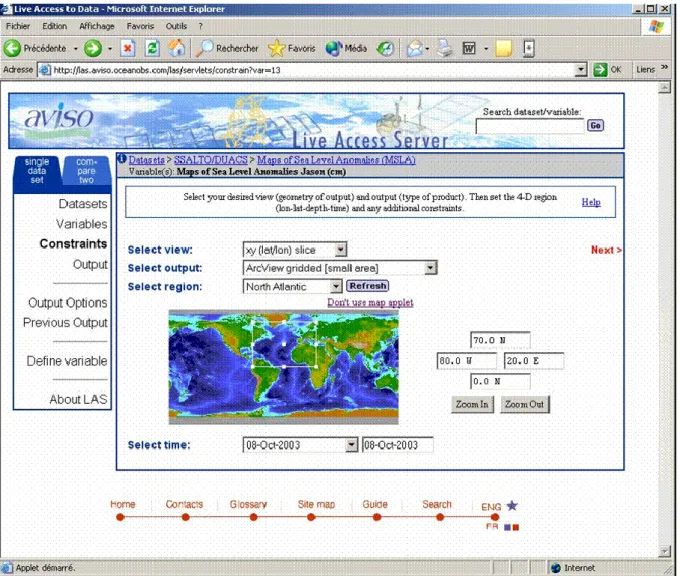Click the Zoom Out button
Image resolution: width=680 pixels, height=576 pixels.
(x=524, y=404)
